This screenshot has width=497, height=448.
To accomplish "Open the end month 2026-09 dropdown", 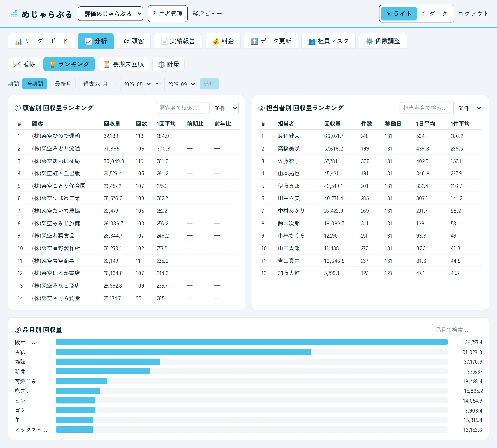I will coord(180,84).
